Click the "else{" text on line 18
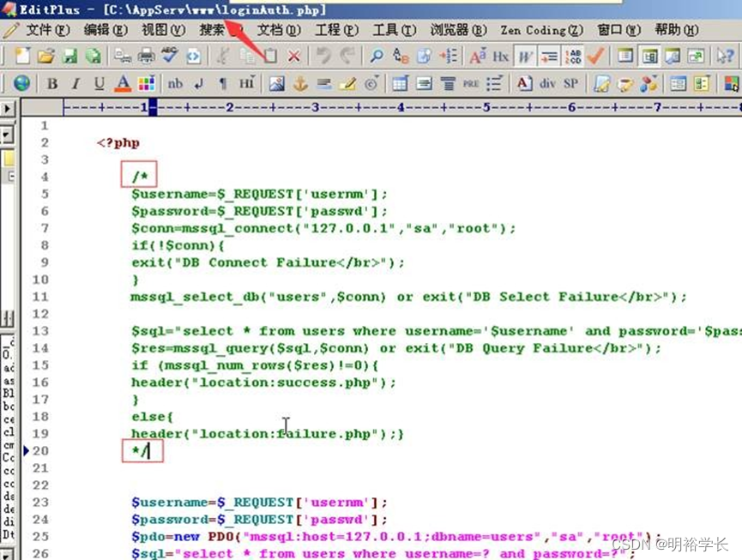742x560 pixels. tap(153, 417)
